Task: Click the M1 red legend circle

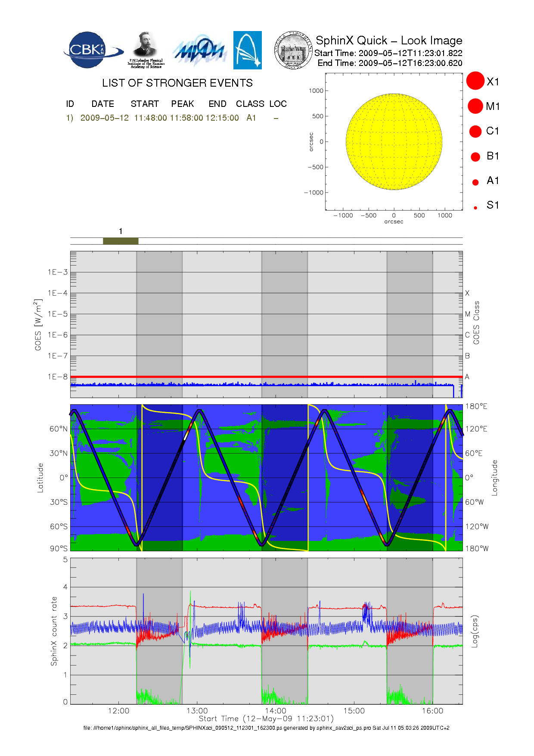Action: [x=475, y=106]
